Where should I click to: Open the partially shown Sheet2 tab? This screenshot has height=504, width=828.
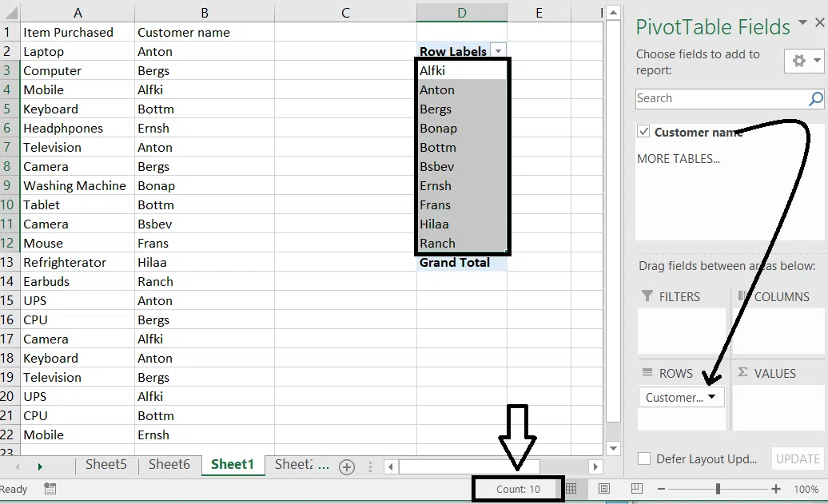(293, 464)
